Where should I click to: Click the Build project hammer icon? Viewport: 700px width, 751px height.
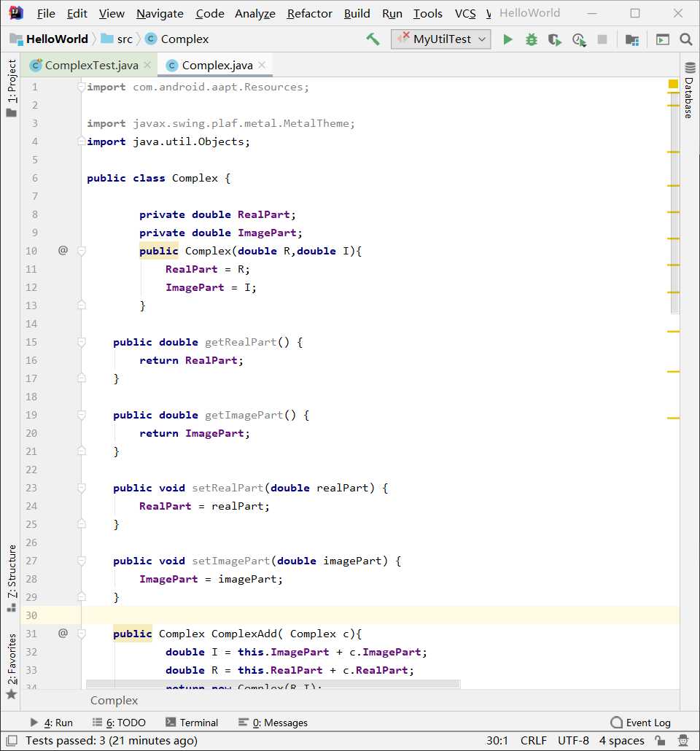coord(373,39)
